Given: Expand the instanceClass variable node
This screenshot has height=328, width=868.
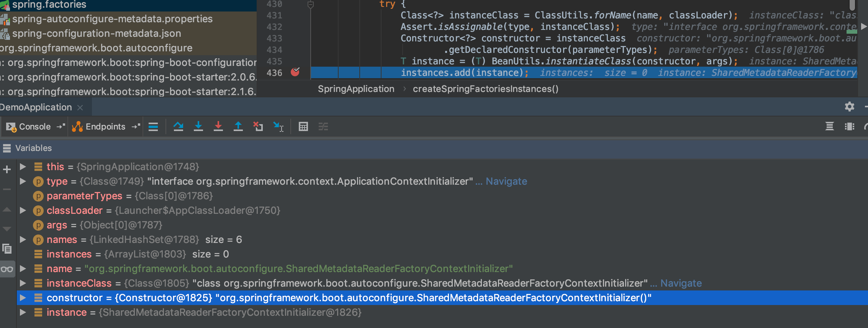Looking at the screenshot, I should pos(23,283).
